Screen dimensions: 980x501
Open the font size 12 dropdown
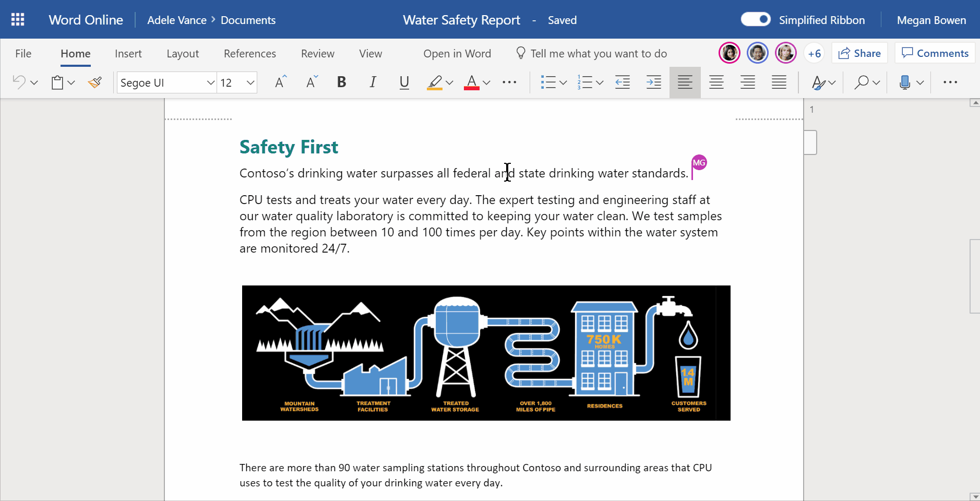point(250,82)
